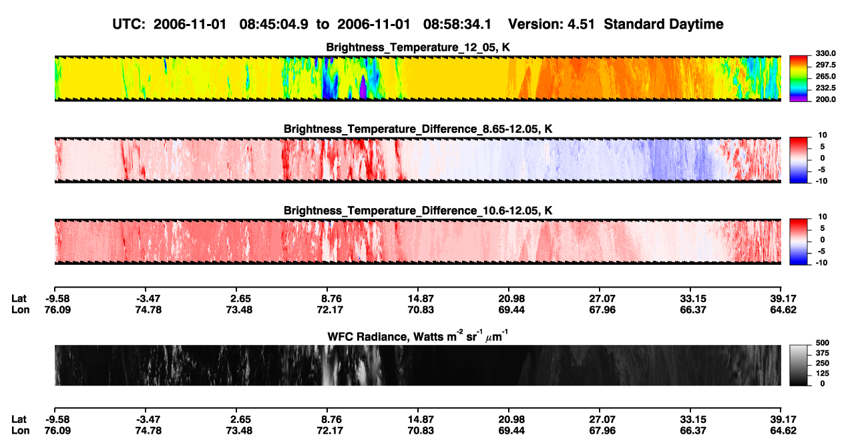The height and width of the screenshot is (445, 868).
Task: Click the 200.0 label on temperature scale
Action: [x=826, y=99]
